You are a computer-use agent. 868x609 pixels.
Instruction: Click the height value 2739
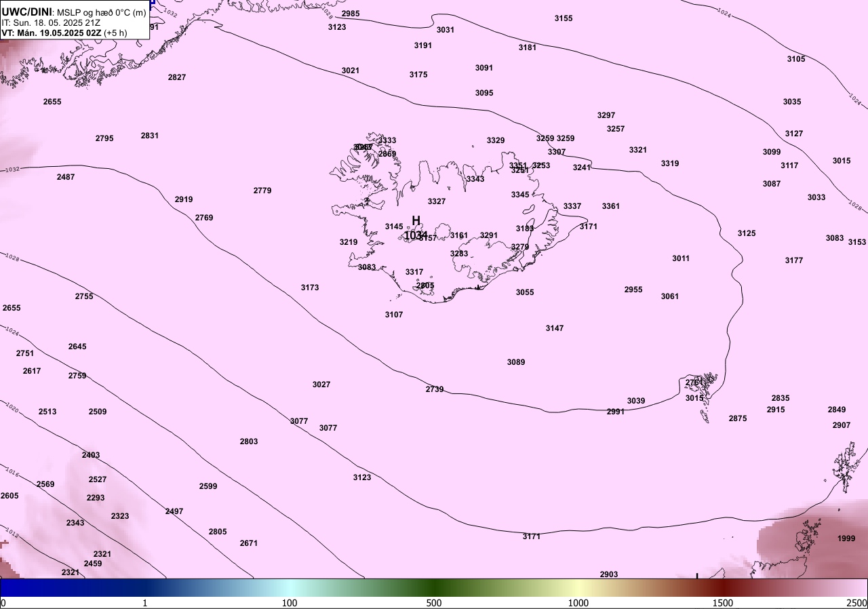[435, 389]
